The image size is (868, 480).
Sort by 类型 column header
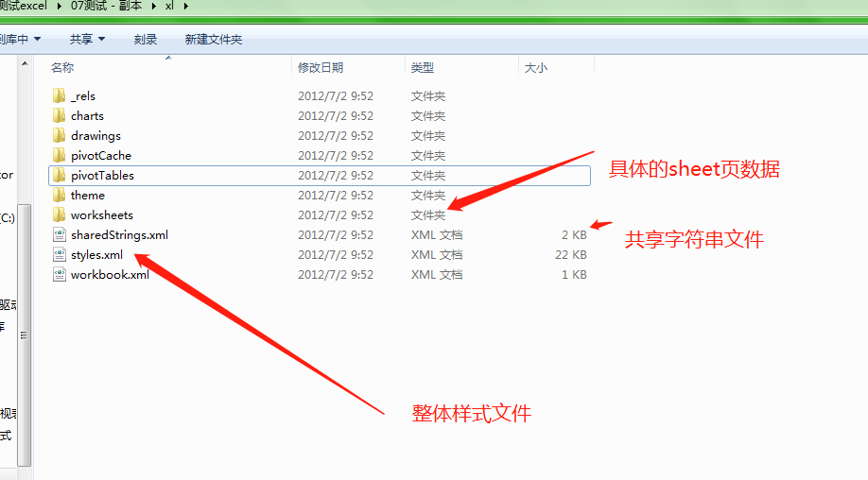423,67
